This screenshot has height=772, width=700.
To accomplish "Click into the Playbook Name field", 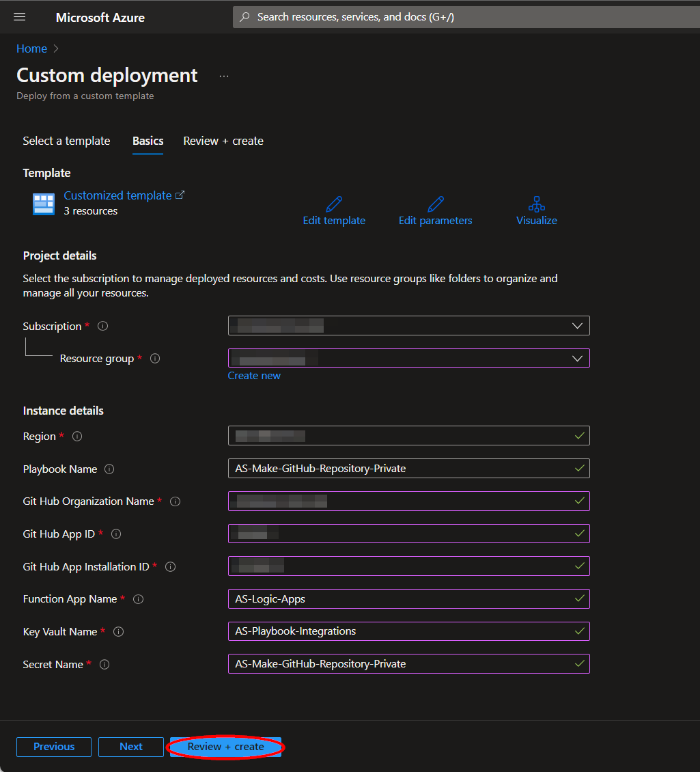I will point(408,468).
